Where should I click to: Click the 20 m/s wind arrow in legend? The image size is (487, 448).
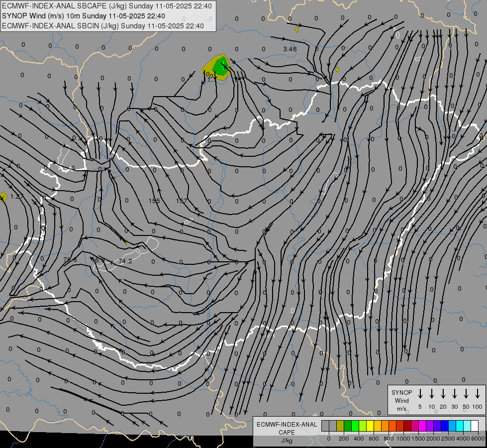tap(443, 394)
